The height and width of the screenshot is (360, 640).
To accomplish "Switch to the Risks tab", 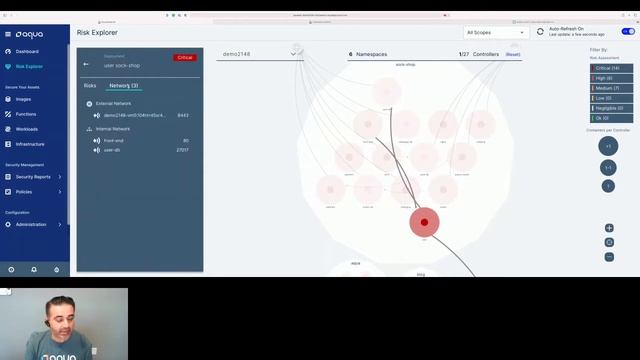I will tap(90, 85).
